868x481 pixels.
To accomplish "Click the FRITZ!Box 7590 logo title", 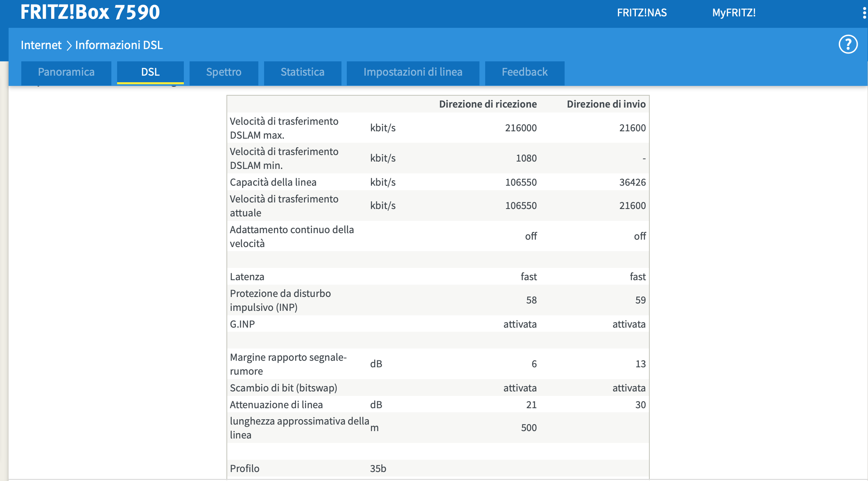I will click(x=90, y=12).
